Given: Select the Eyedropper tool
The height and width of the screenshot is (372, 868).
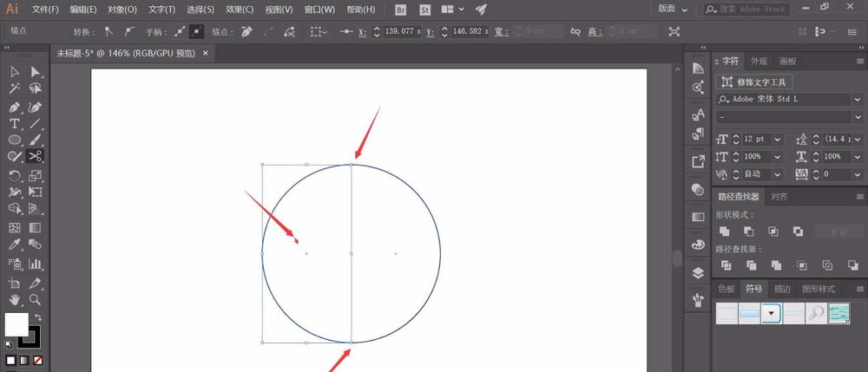Looking at the screenshot, I should 15,245.
